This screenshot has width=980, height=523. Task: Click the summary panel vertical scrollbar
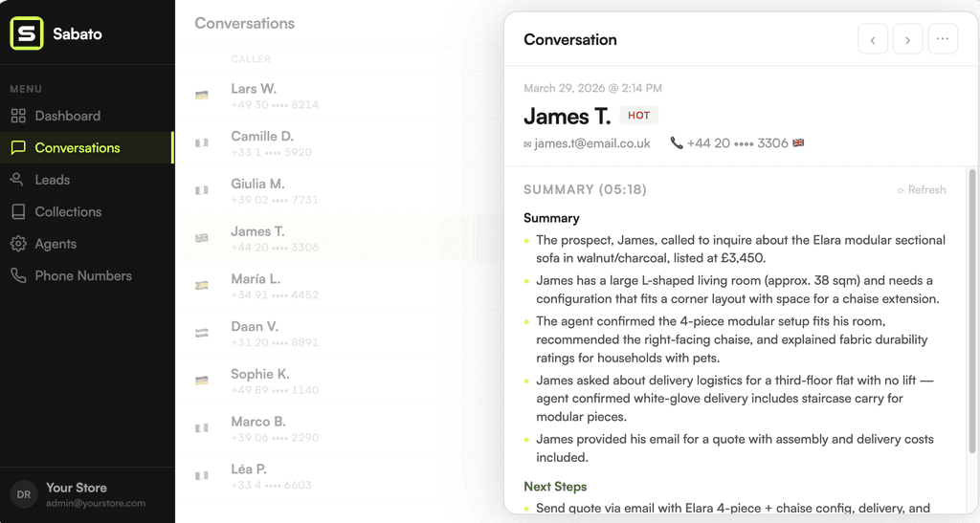(x=972, y=311)
